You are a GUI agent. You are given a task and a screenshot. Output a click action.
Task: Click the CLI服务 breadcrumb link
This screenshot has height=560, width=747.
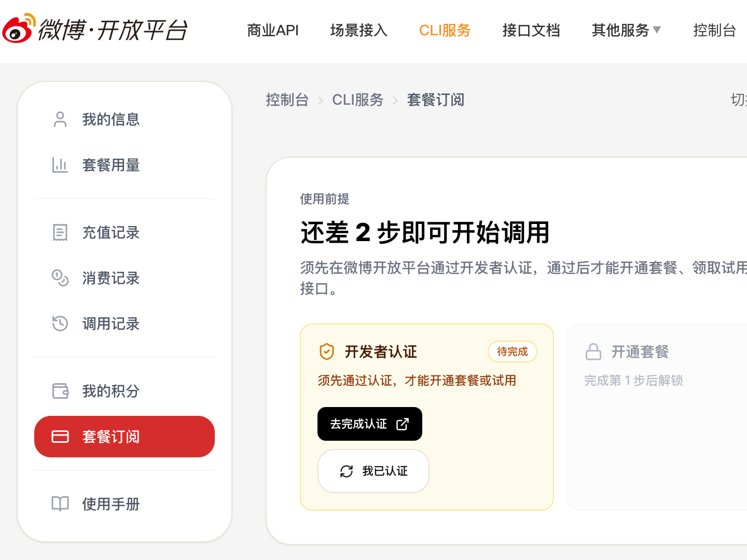pyautogui.click(x=358, y=100)
